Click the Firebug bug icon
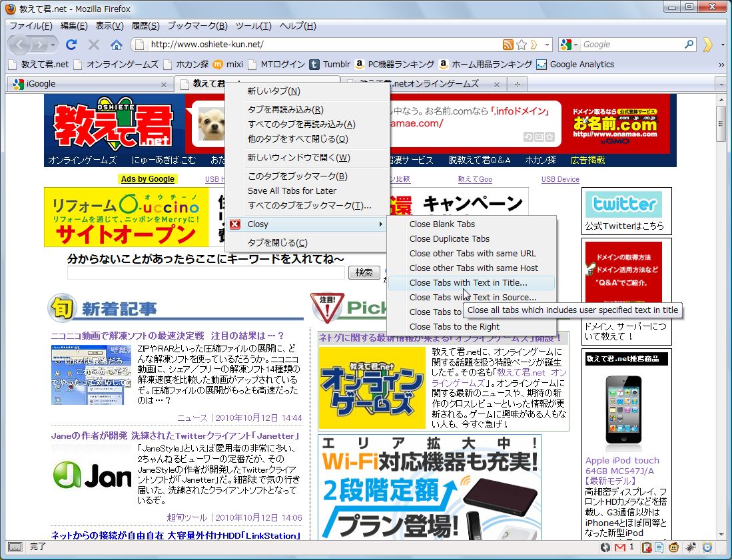 tap(691, 547)
